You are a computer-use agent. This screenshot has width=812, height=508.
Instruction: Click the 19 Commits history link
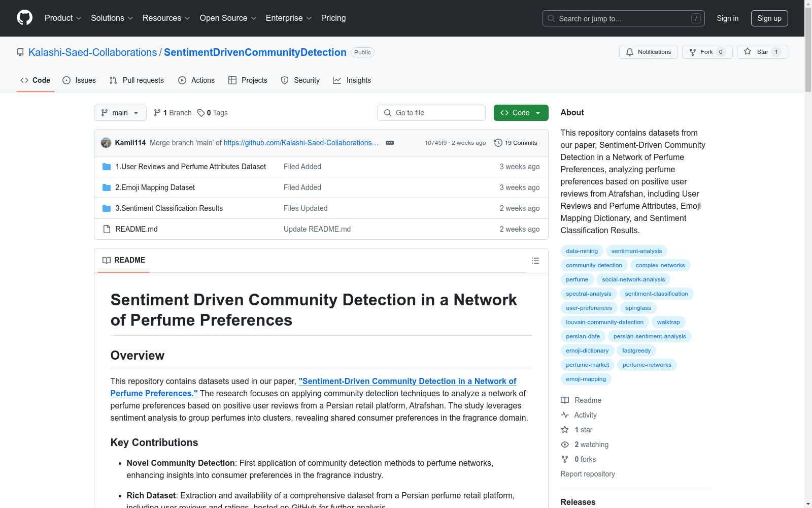516,143
